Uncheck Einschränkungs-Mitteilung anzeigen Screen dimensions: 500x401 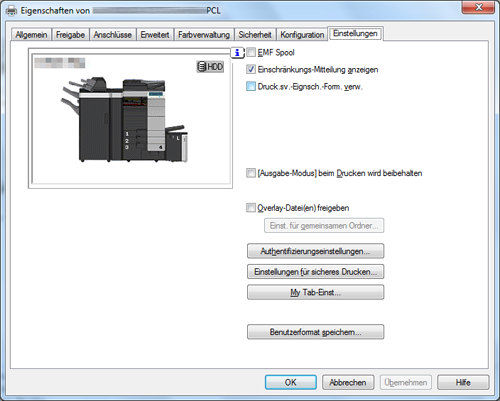251,69
